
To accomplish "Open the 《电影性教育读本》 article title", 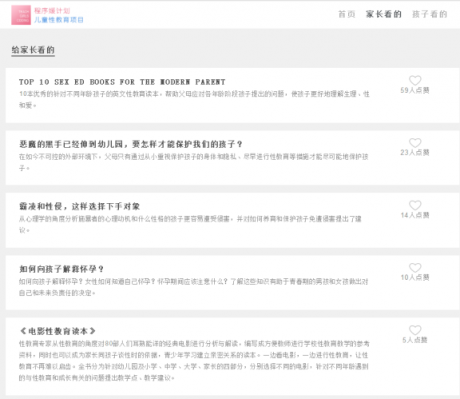I will pyautogui.click(x=58, y=331).
